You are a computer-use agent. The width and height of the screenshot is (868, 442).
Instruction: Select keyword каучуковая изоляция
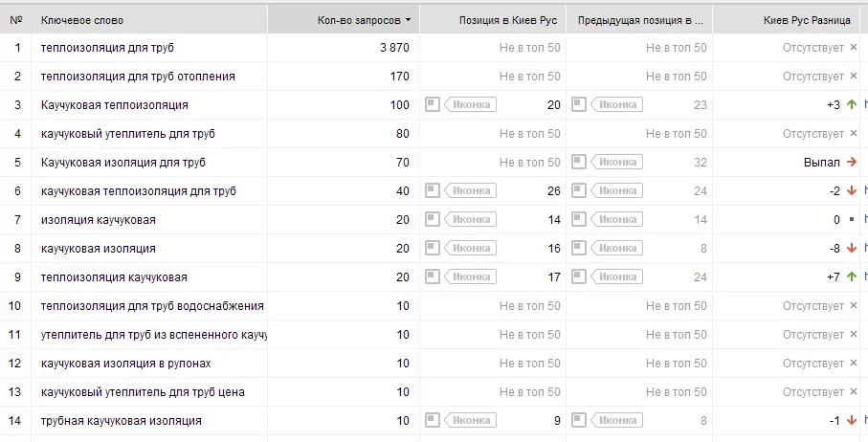[98, 249]
